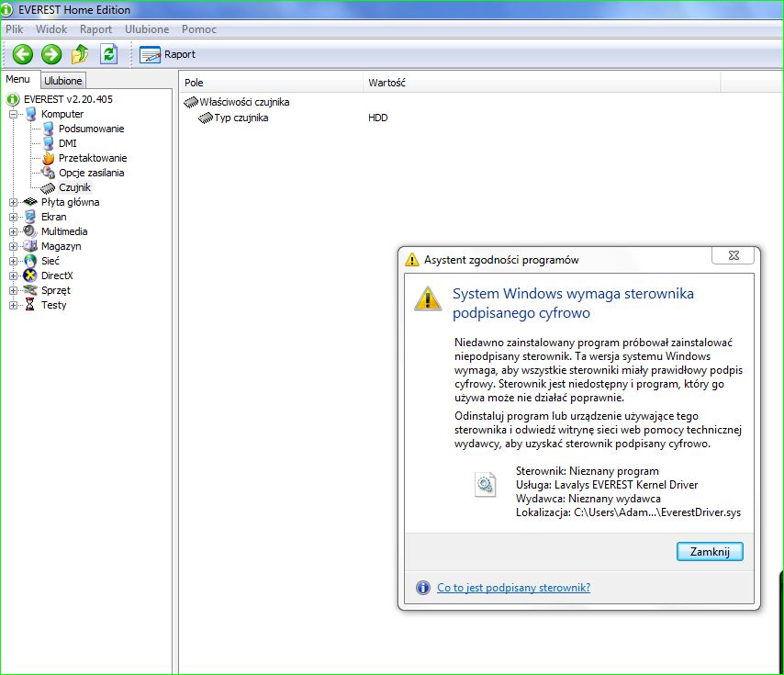Viewport: 784px width, 675px height.
Task: Click the Magazyn storage icon
Action: [x=30, y=246]
